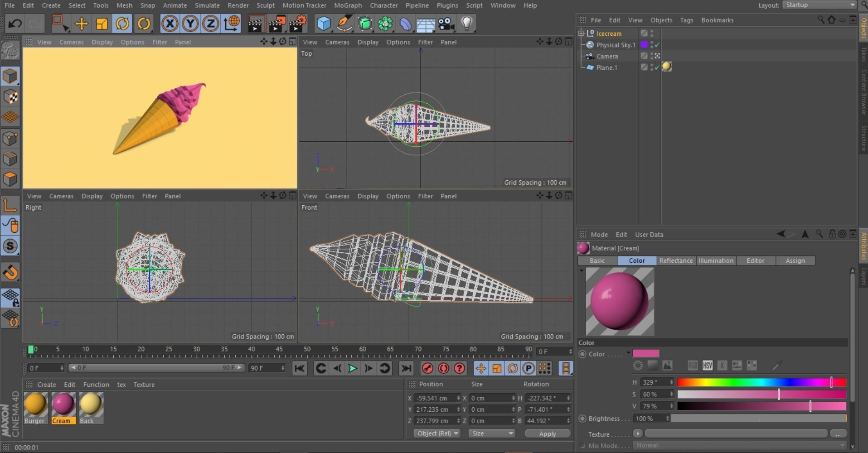Click the Make Editable icon
Screen dimensions: 868x453
point(10,50)
